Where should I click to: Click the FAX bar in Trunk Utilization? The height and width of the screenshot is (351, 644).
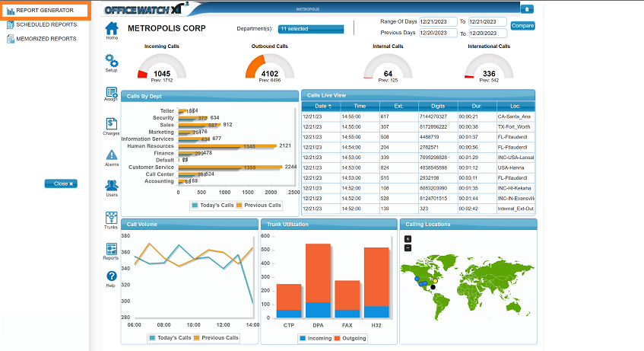[347, 299]
